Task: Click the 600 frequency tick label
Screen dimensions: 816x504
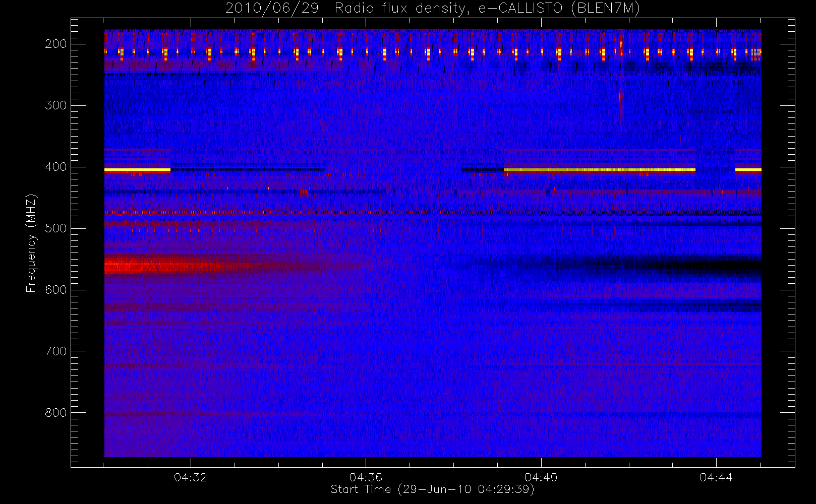Action: pyautogui.click(x=56, y=290)
